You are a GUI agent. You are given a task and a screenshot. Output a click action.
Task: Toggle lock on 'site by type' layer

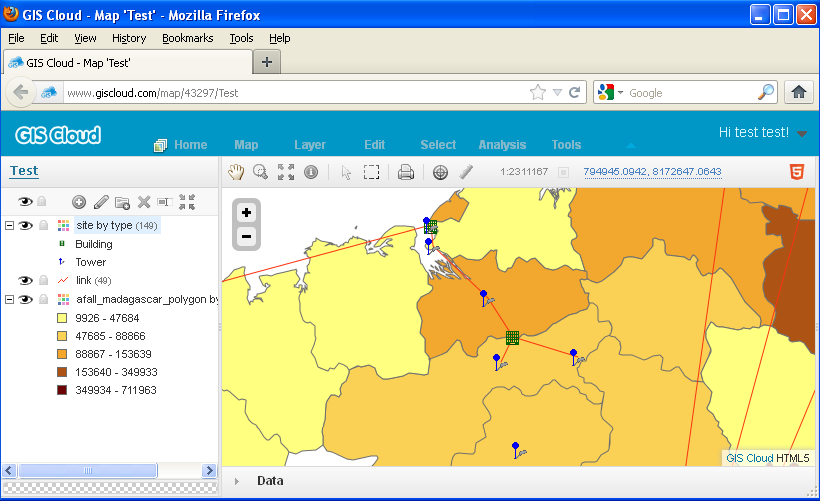pyautogui.click(x=44, y=225)
